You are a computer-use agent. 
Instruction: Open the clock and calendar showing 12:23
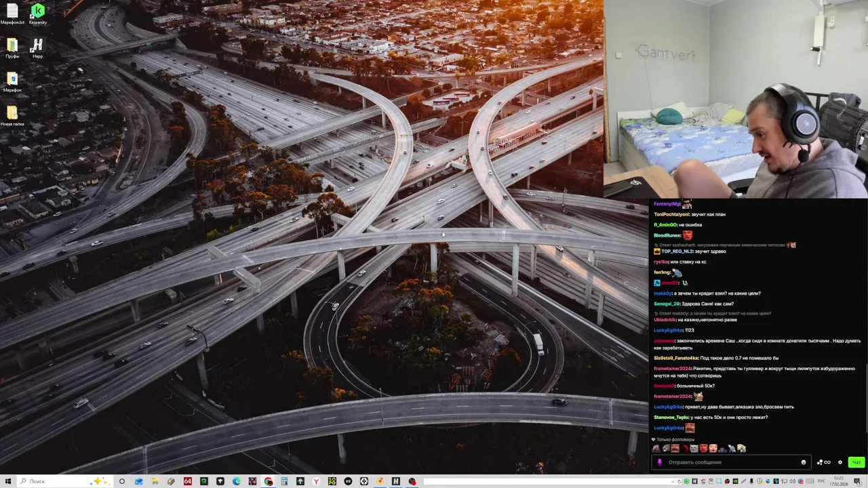(x=839, y=481)
